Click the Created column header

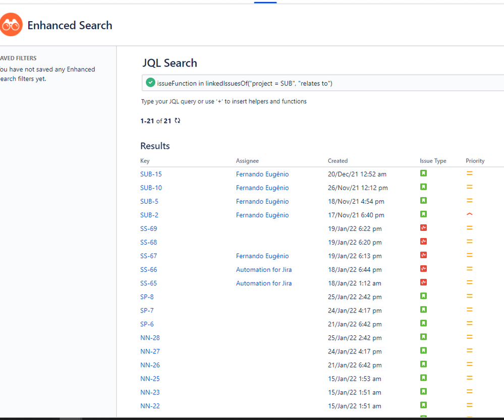point(338,161)
